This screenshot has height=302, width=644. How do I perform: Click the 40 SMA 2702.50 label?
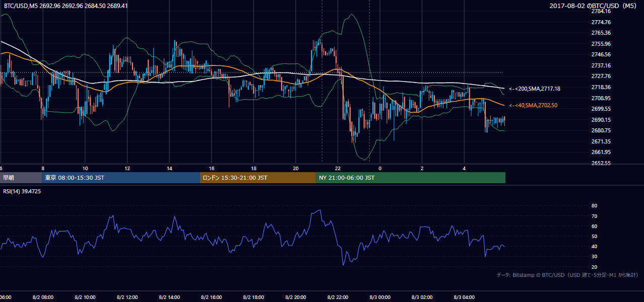(x=533, y=105)
